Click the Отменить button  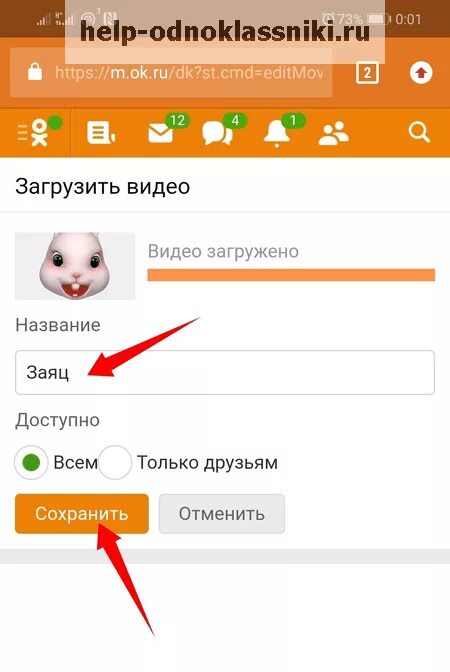222,513
